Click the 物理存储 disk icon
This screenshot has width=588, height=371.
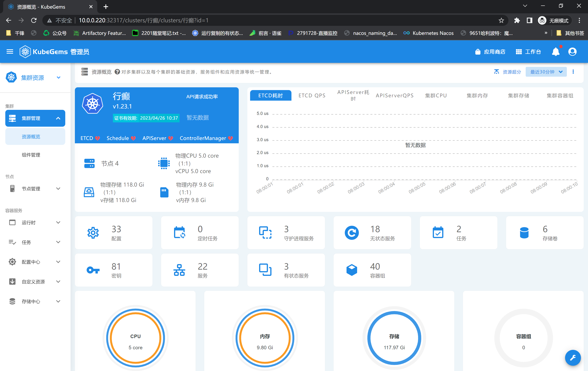89,192
